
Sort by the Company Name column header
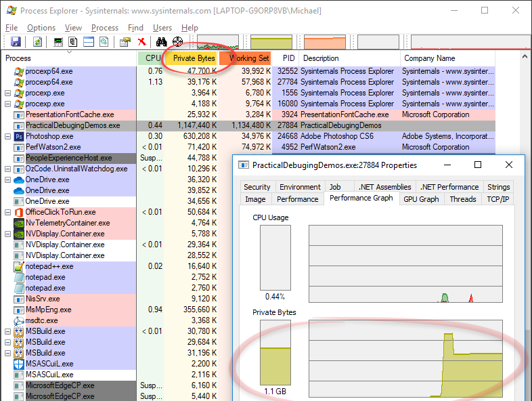(x=447, y=58)
